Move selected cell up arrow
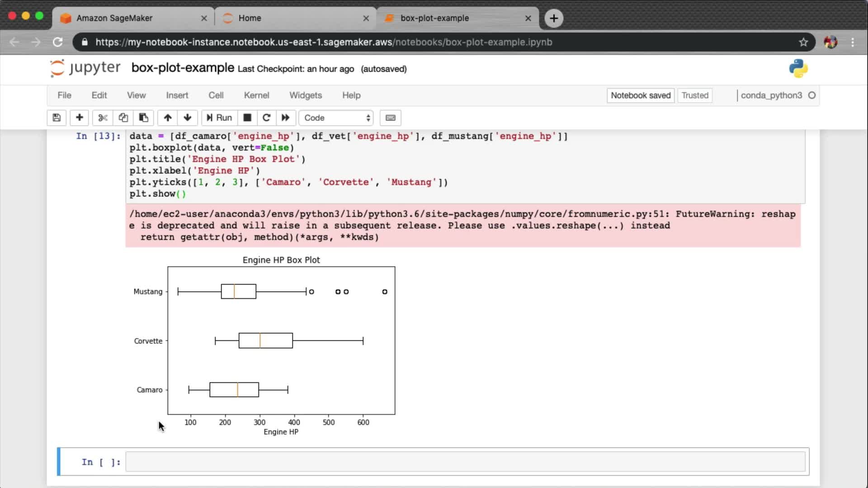The width and height of the screenshot is (868, 488). click(168, 118)
